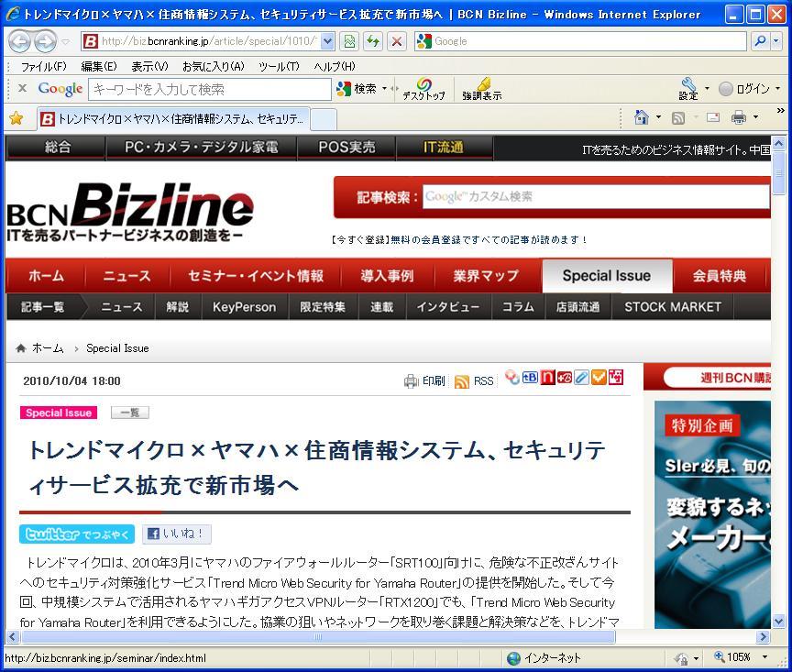
Task: Click the Facebook いいね！ button
Action: tap(176, 534)
